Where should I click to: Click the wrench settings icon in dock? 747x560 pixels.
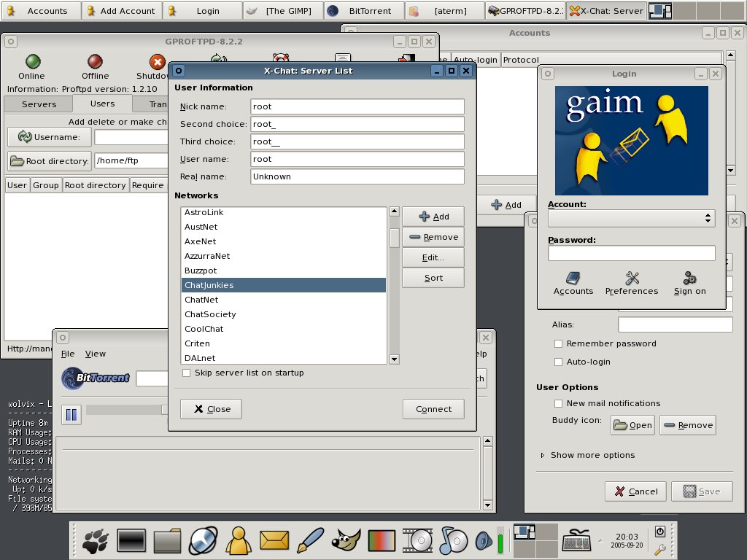click(659, 550)
